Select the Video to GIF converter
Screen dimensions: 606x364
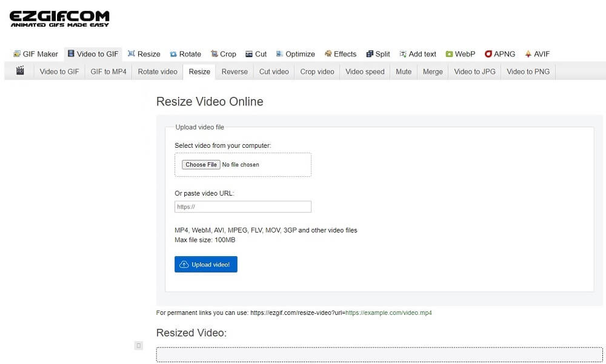click(x=93, y=54)
